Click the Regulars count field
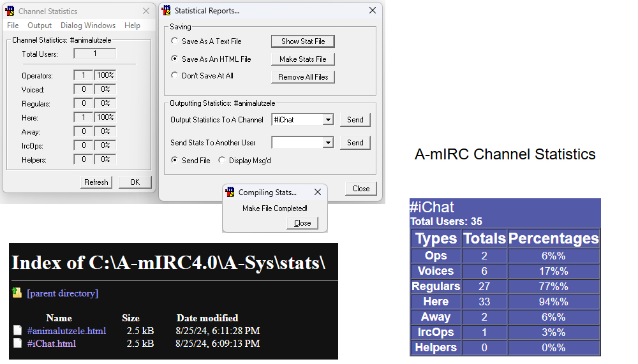The height and width of the screenshot is (364, 638). [x=84, y=103]
